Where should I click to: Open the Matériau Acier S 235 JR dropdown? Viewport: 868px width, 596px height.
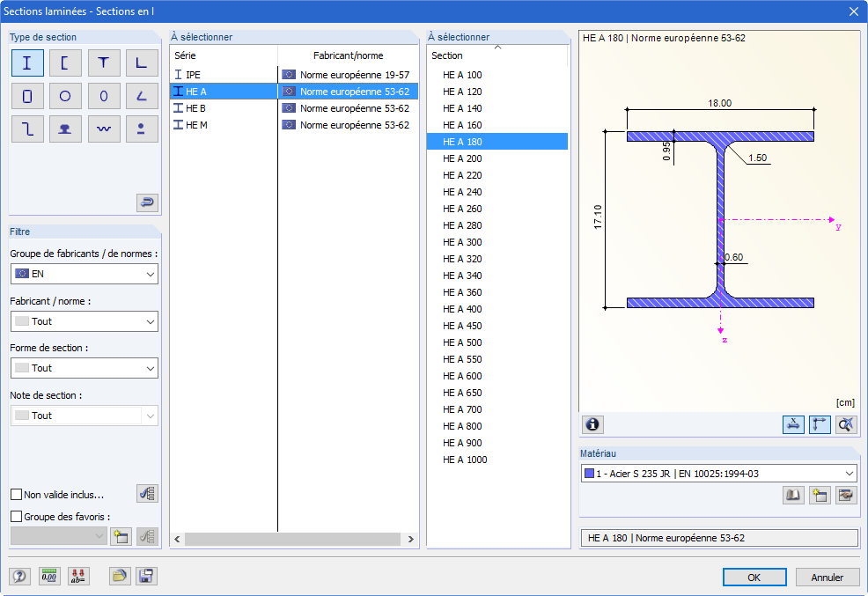[719, 474]
